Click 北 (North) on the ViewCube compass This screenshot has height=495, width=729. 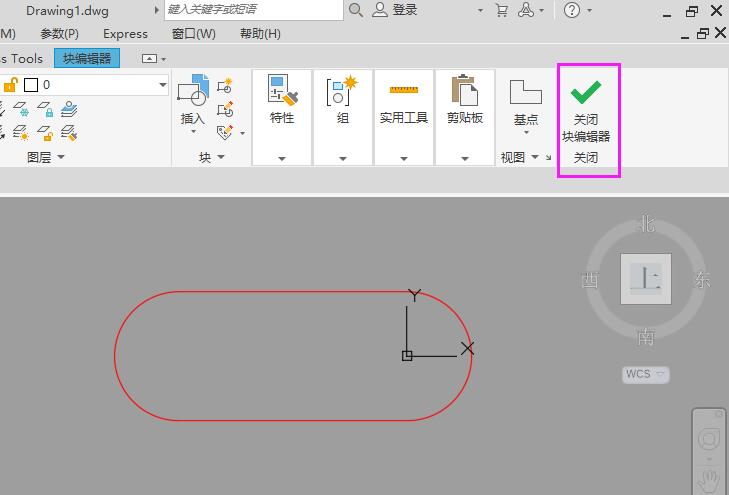pos(647,224)
